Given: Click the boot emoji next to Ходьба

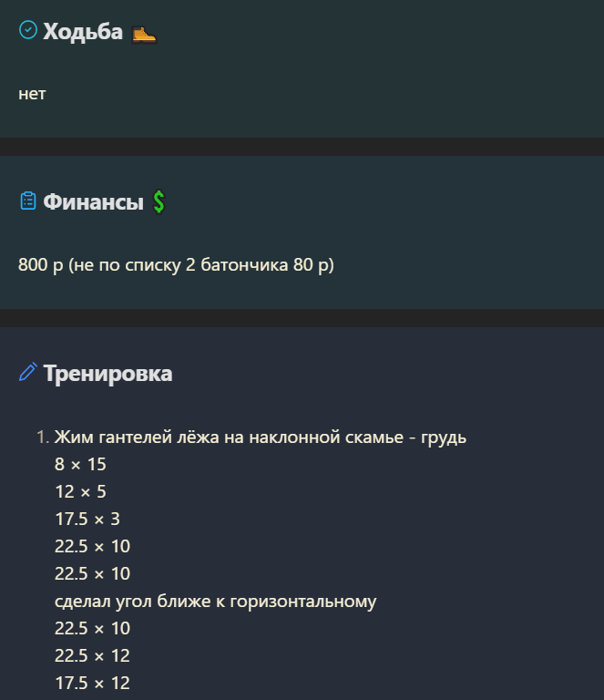Looking at the screenshot, I should click(144, 34).
